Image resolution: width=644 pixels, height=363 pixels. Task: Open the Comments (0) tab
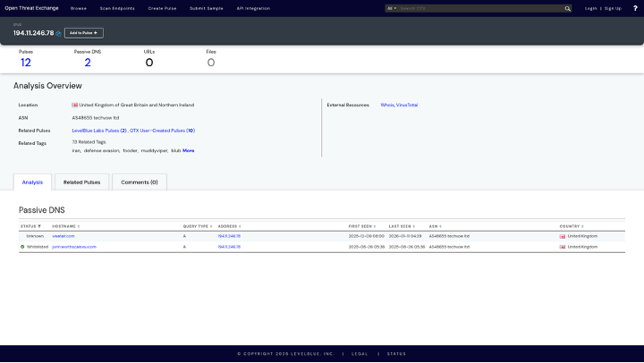coord(139,181)
